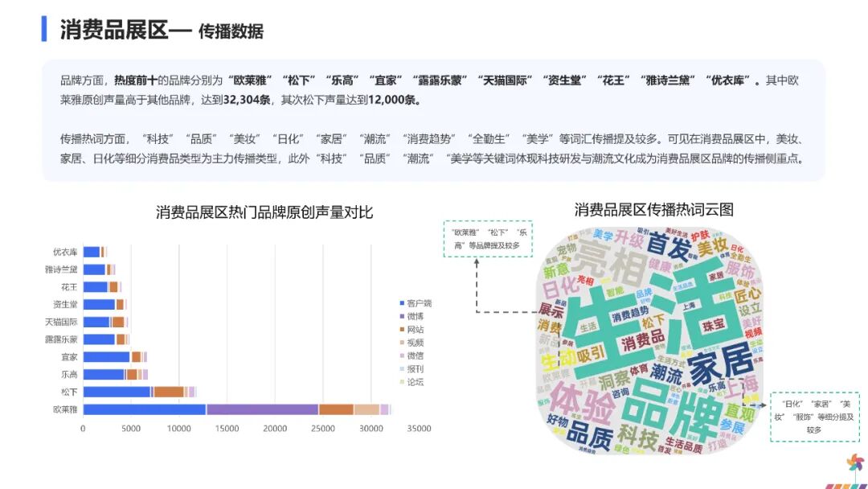This screenshot has width=868, height=489.
Task: Click the title 消费品展区传播热词云图
Action: tap(653, 210)
